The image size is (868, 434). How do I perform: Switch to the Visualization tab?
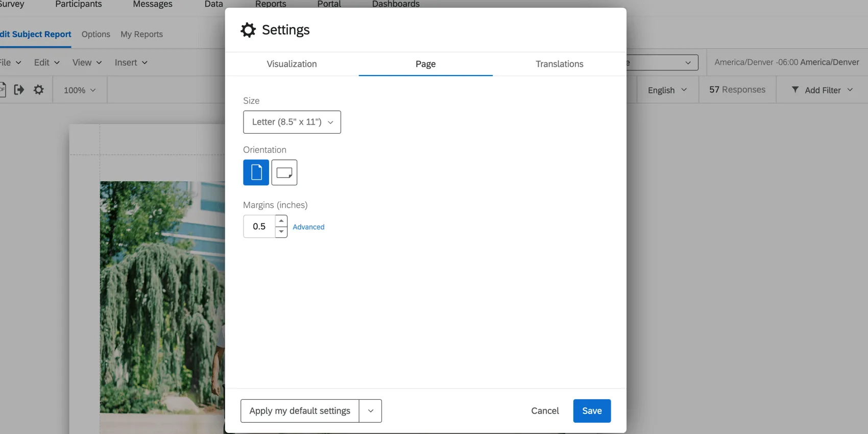(292, 64)
